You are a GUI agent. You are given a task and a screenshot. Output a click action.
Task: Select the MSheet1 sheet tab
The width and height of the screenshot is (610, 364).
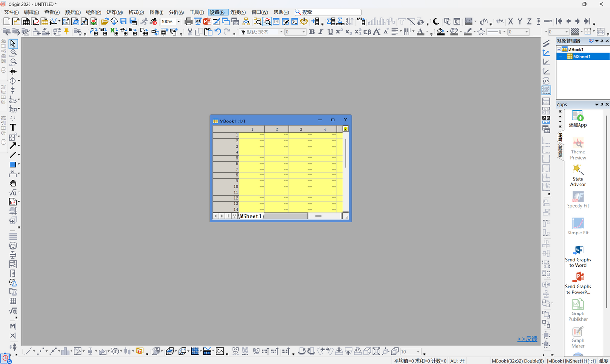point(251,216)
